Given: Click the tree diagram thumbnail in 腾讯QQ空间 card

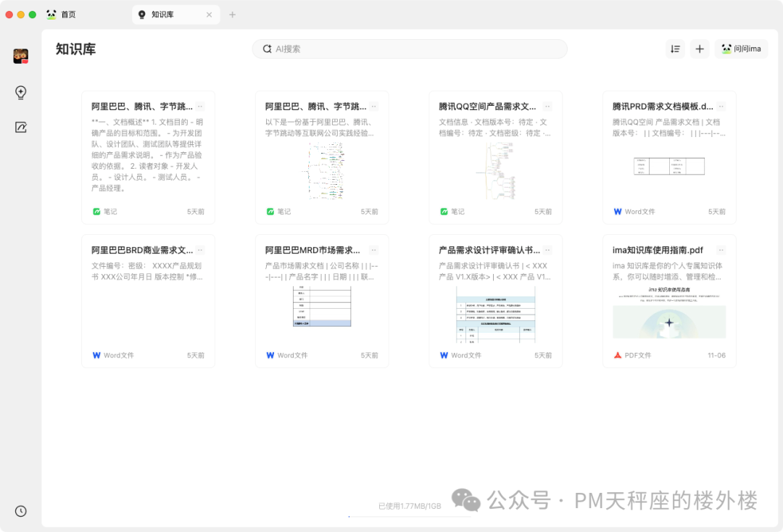Looking at the screenshot, I should click(x=496, y=170).
